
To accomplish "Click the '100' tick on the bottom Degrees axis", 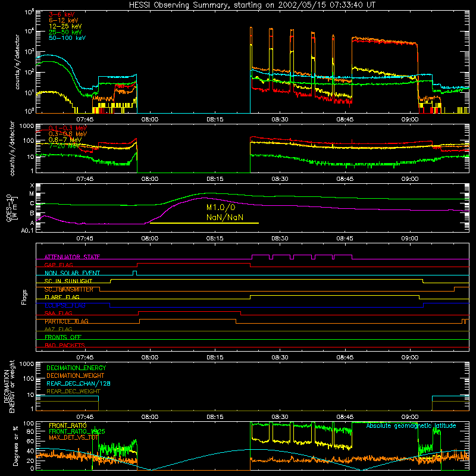I will tap(29, 424).
